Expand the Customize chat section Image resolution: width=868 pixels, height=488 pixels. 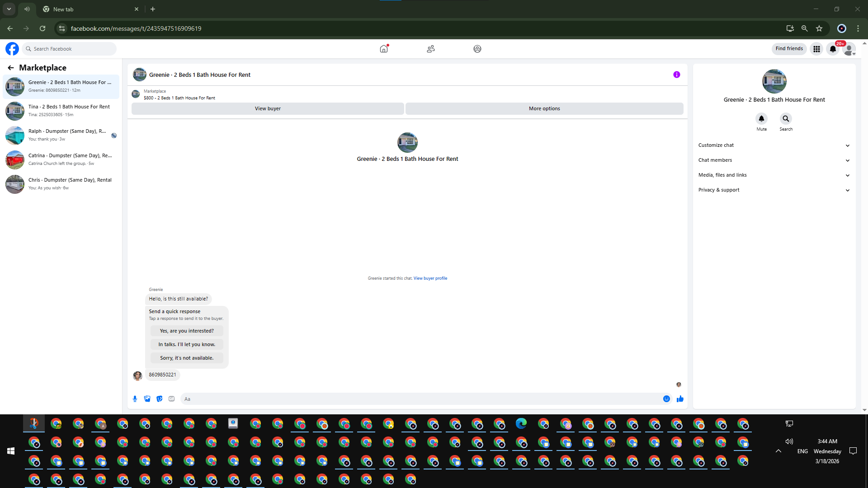(774, 145)
